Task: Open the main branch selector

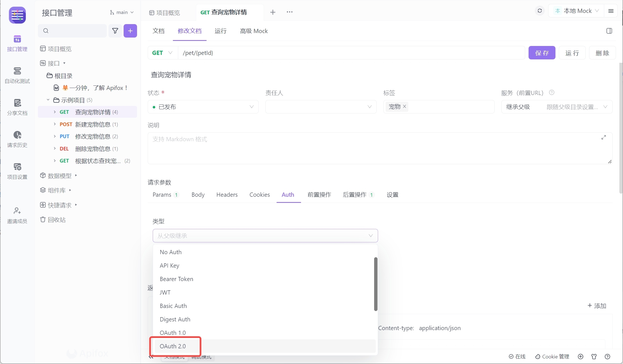Action: (122, 12)
